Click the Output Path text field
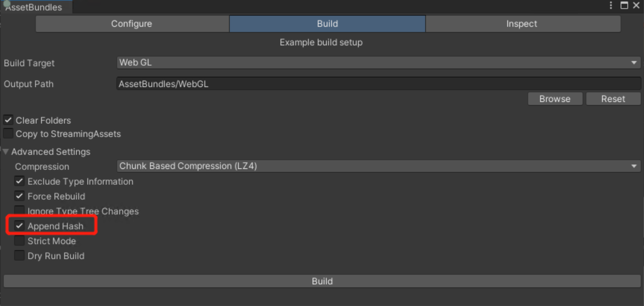The width and height of the screenshot is (644, 306). click(378, 84)
